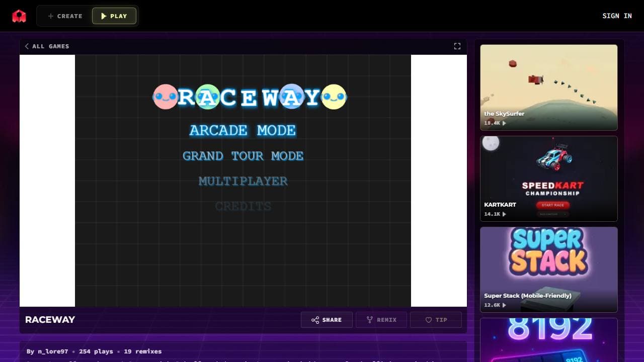Image resolution: width=644 pixels, height=362 pixels.
Task: Click the 12.6K play count on Super Stack
Action: [x=495, y=305]
